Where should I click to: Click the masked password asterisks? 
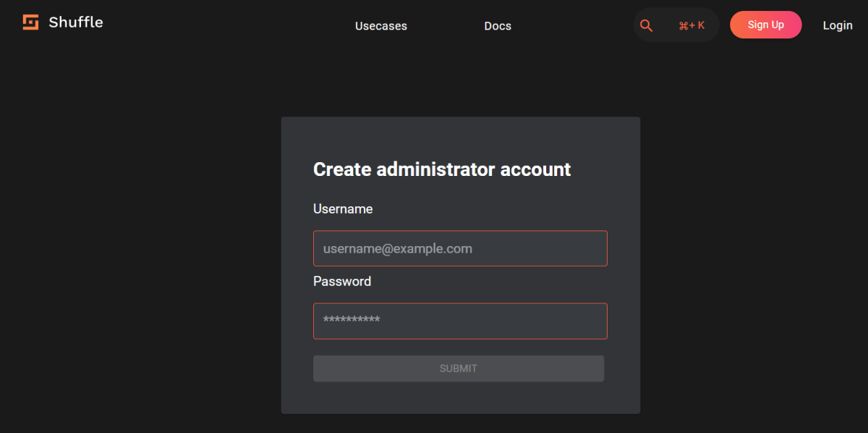[x=352, y=321]
